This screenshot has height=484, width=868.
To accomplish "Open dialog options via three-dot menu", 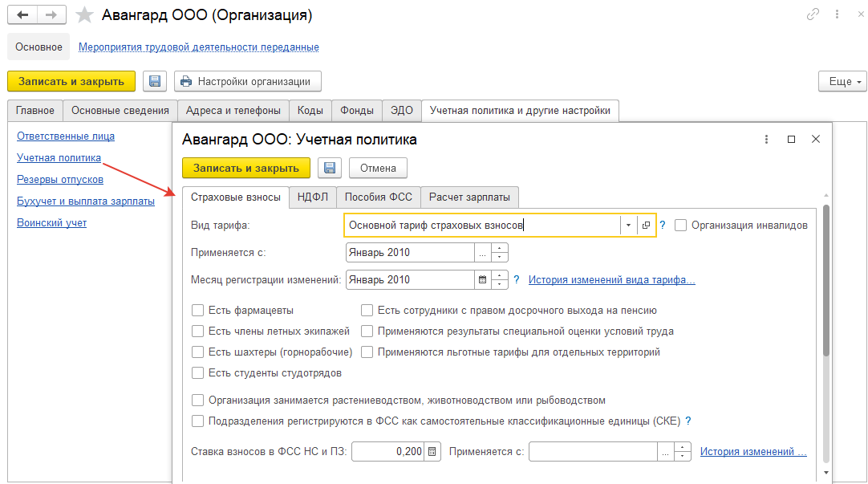I will [766, 139].
